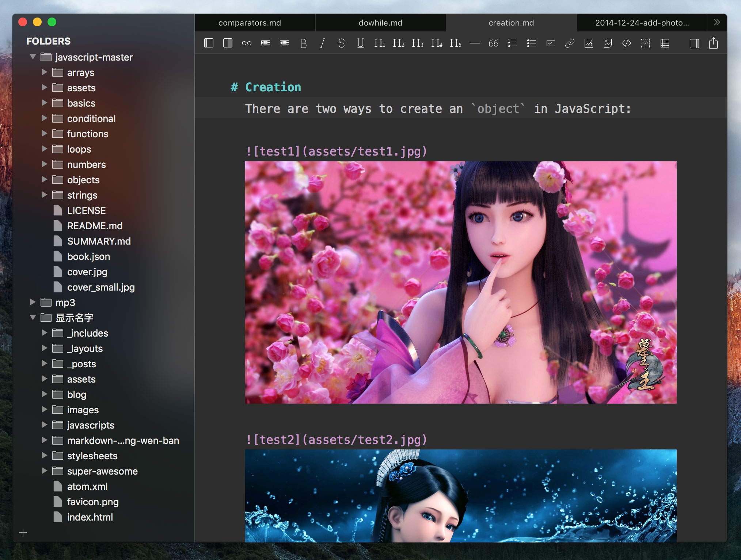Click the strikethrough formatting icon

[341, 43]
